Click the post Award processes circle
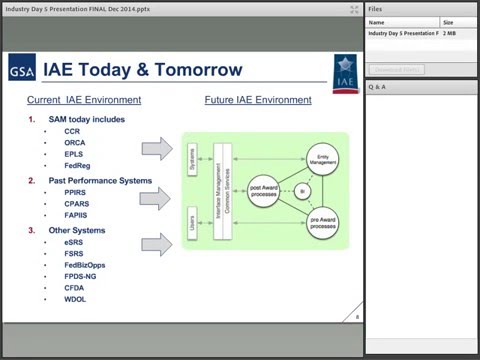This screenshot has height=360, width=480. click(x=264, y=191)
